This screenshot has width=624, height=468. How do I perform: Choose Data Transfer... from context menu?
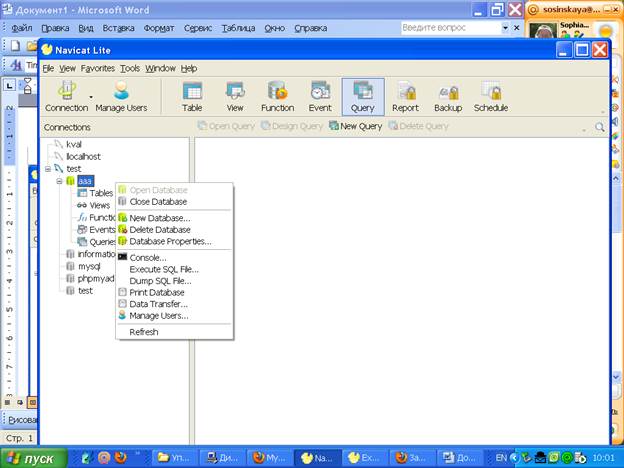pyautogui.click(x=174, y=304)
